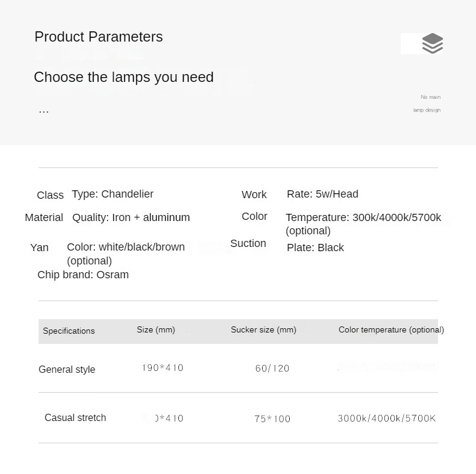Click the Product Parameters heading

(98, 37)
